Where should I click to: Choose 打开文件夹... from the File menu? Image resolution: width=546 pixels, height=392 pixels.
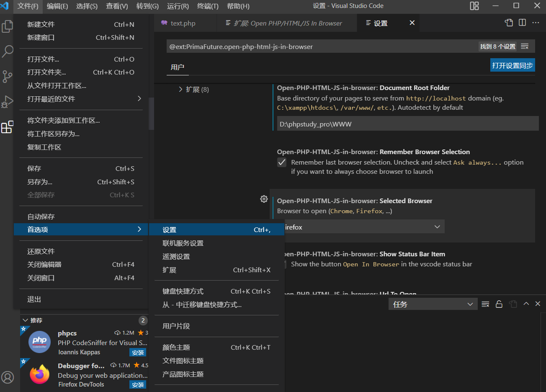point(81,72)
